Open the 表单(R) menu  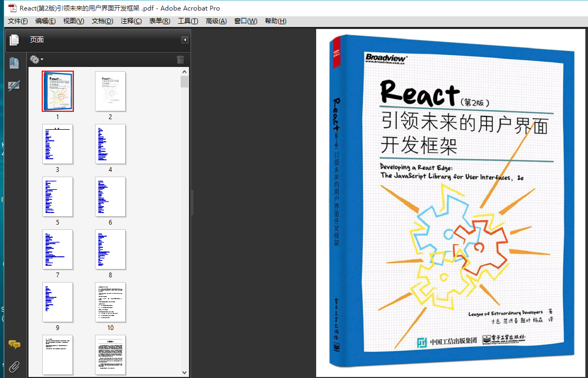(159, 21)
